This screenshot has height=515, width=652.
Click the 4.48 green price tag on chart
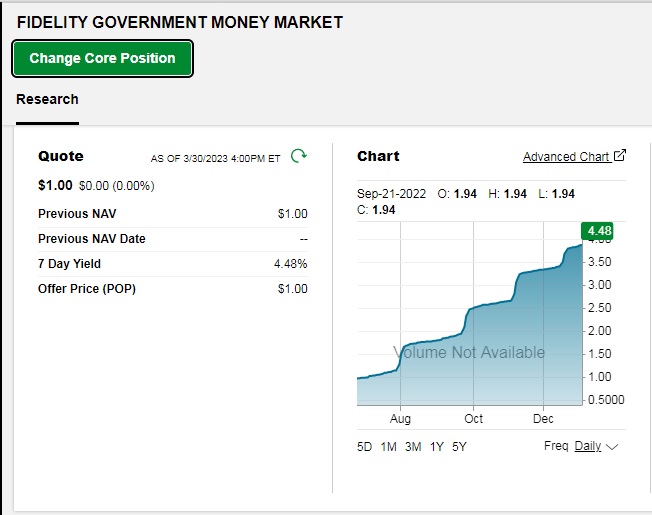click(x=597, y=231)
